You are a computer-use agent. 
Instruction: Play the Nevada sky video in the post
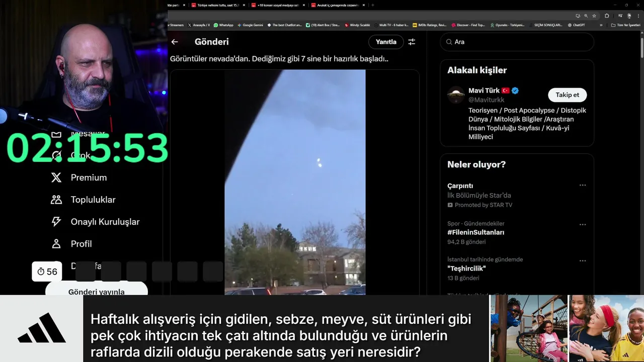point(295,182)
